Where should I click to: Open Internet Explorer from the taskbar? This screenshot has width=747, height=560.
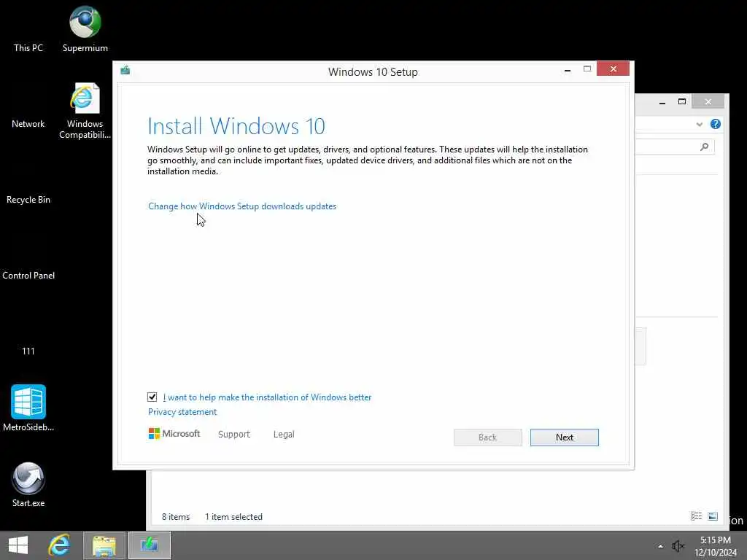pyautogui.click(x=60, y=545)
